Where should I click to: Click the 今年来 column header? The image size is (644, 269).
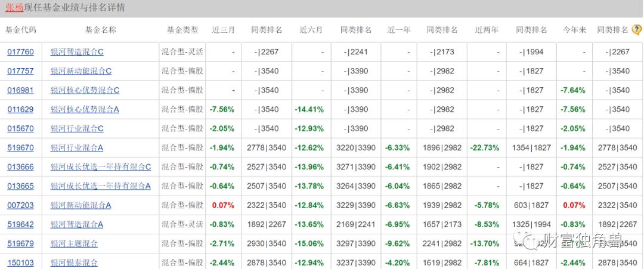click(x=574, y=30)
